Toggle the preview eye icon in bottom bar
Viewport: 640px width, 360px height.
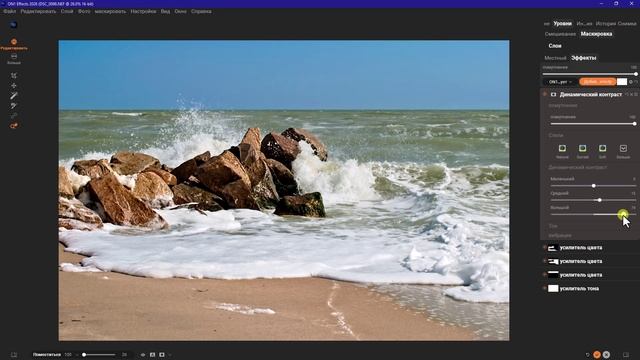coord(143,355)
